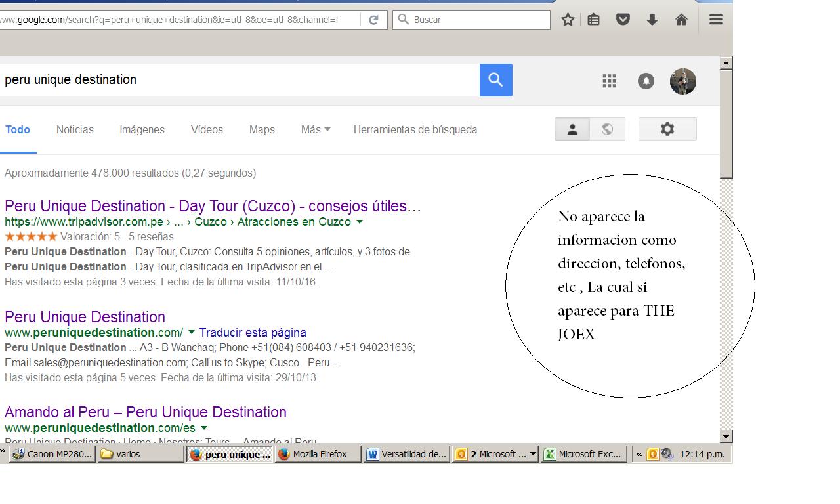The height and width of the screenshot is (504, 840).
Task: Expand hidden system tray icons chevron
Action: [639, 454]
